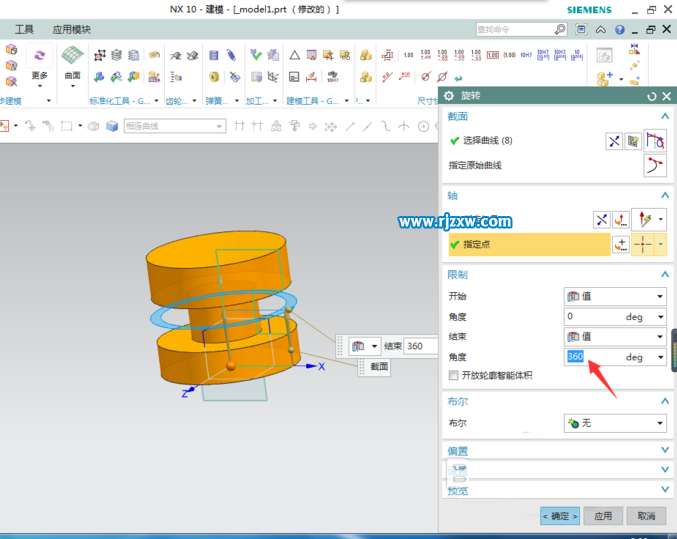677x539 pixels.
Task: Click the reset dialog icon in 旋转 header
Action: 652,96
